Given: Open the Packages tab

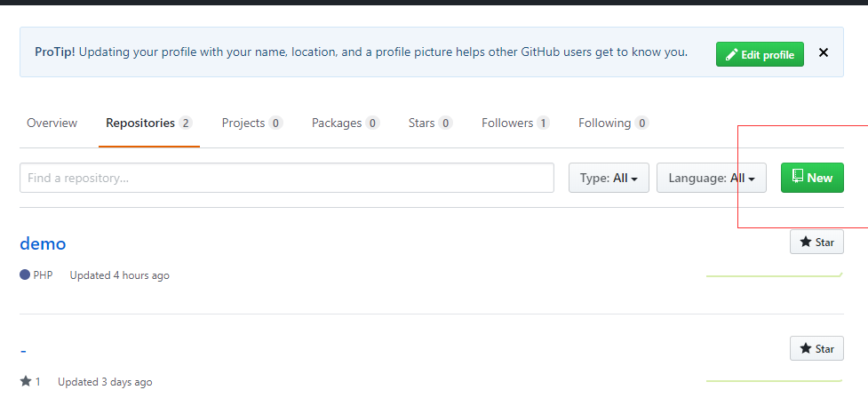Looking at the screenshot, I should pyautogui.click(x=346, y=123).
